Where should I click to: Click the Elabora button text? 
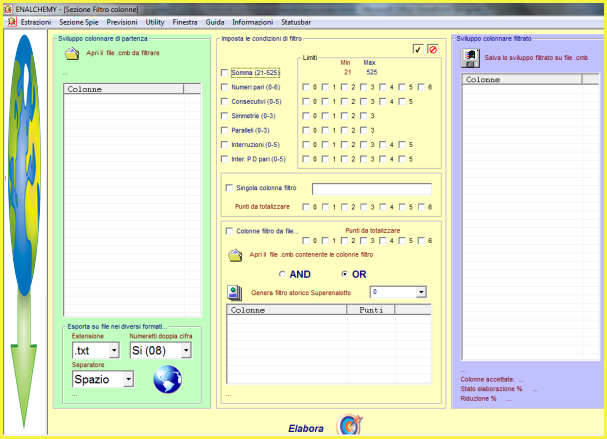[x=306, y=429]
